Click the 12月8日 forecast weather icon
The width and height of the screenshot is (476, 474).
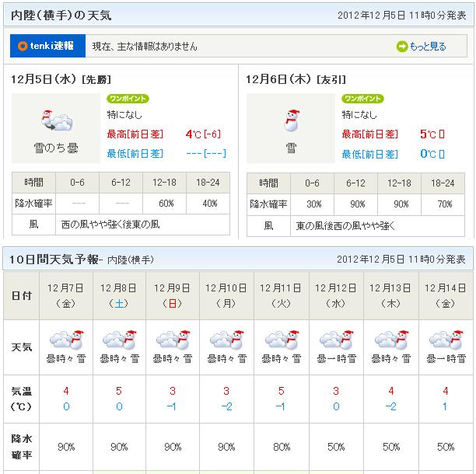click(119, 340)
